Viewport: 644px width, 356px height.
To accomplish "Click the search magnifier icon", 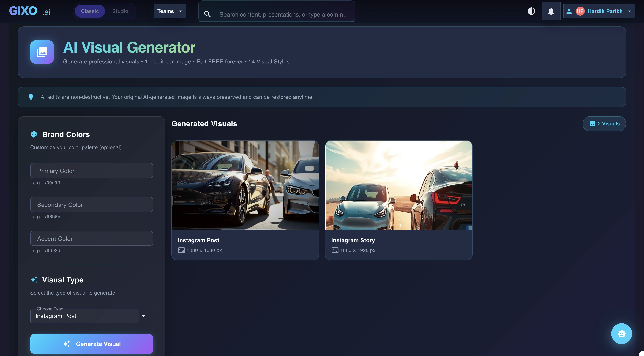I will tap(207, 14).
